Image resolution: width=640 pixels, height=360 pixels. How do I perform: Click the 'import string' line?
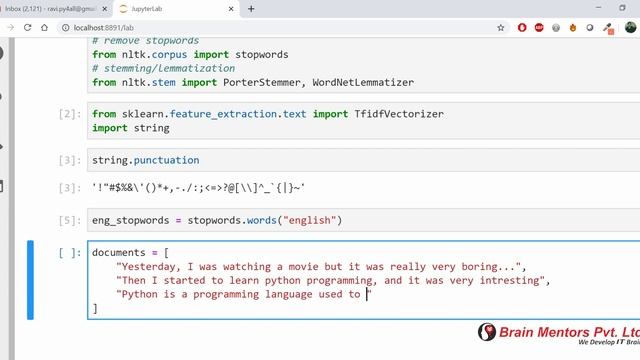pos(131,128)
